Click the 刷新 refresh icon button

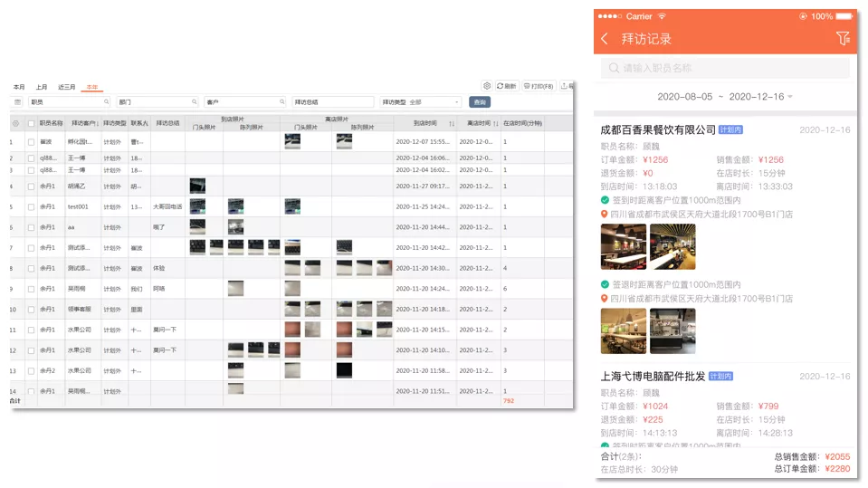tap(506, 86)
